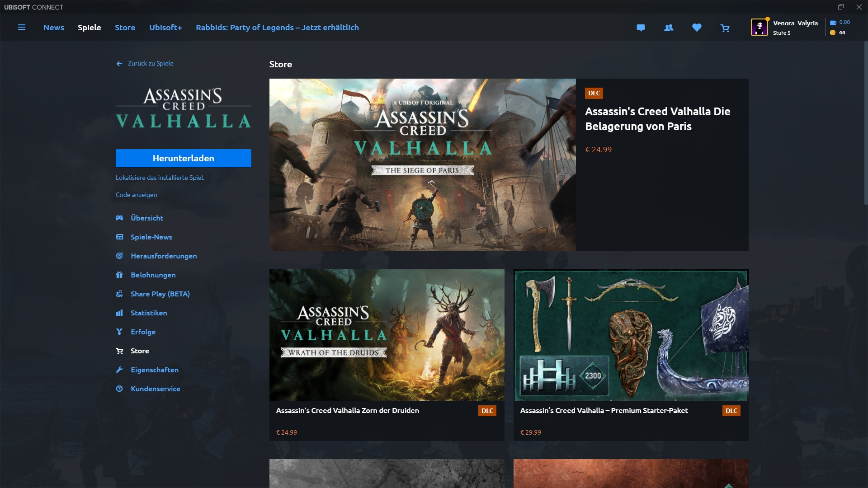Screen dimensions: 868x488
Task: Open Eigenschaften in the sidebar
Action: pyautogui.click(x=155, y=370)
